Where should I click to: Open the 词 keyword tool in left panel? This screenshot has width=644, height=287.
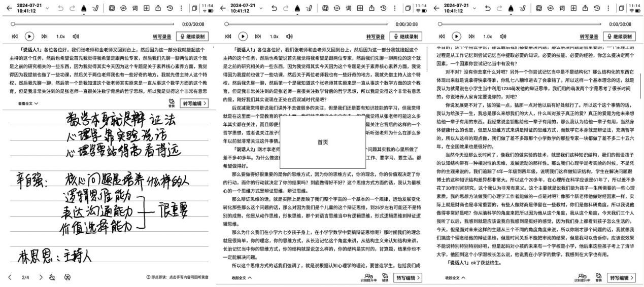(x=135, y=8)
